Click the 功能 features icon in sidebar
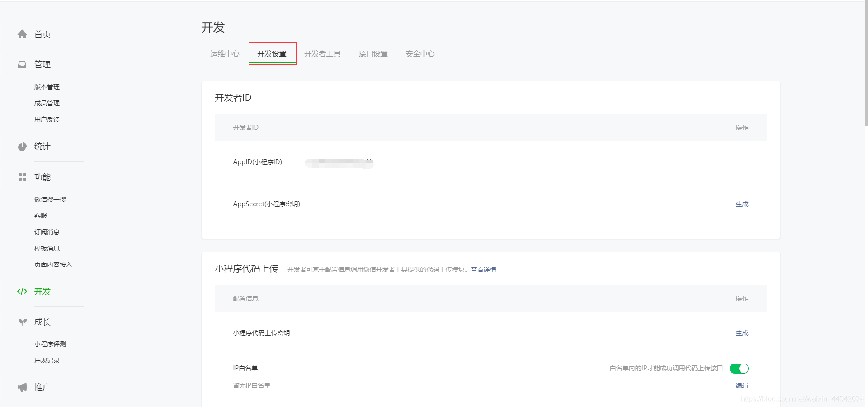 (x=22, y=177)
